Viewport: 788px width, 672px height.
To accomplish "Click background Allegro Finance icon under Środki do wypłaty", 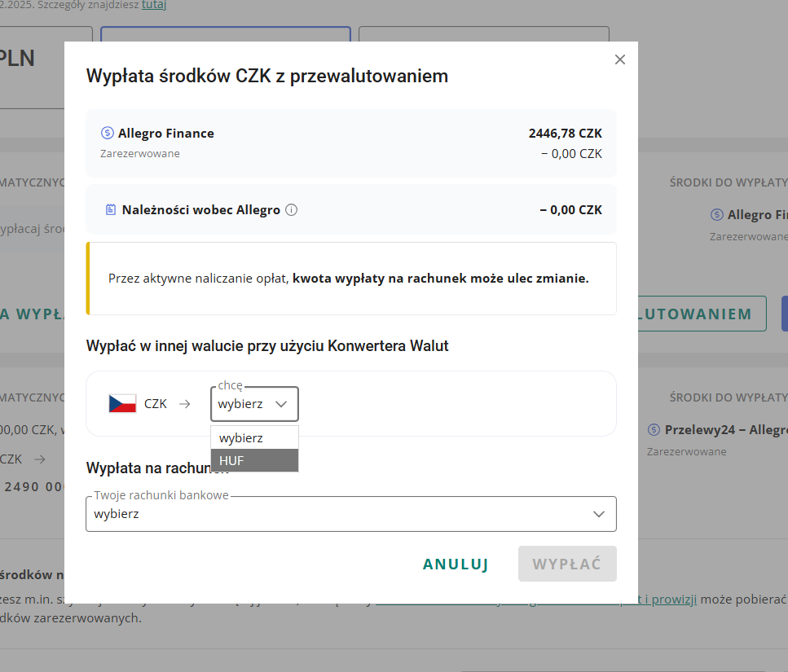I will coord(717,215).
